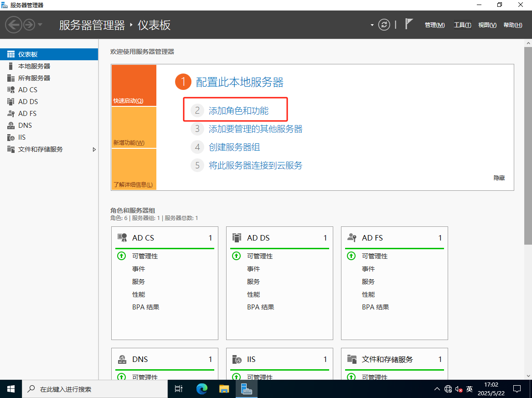Screen dimensions: 532x398
Task: Click the IIS tile header icon
Action: pos(237,359)
